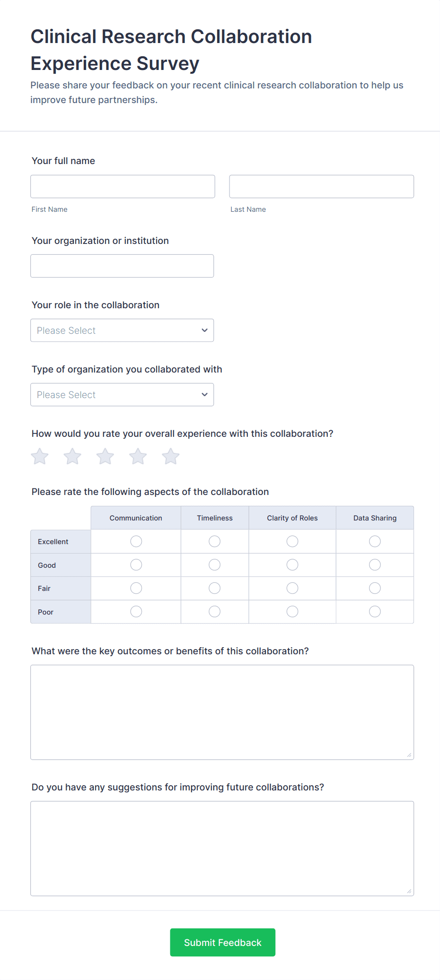Click chevron arrow on role dropdown
This screenshot has width=440, height=980.
click(204, 330)
